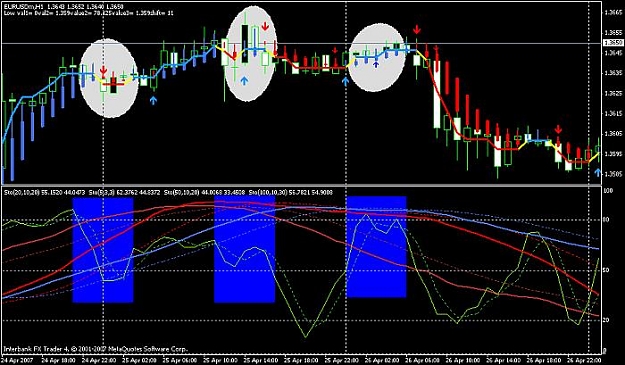Click the 20 level on stochastic scale
Image resolution: width=625 pixels, height=365 pixels.
(607, 320)
